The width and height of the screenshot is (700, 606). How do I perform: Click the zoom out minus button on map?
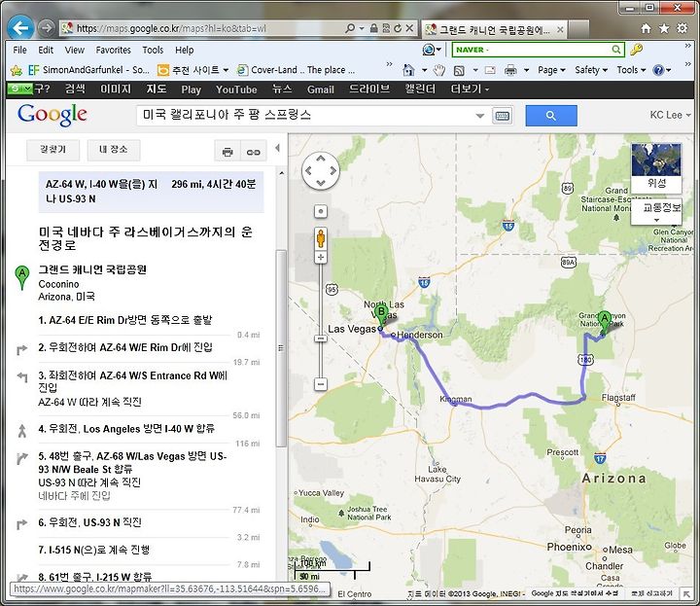coord(321,384)
